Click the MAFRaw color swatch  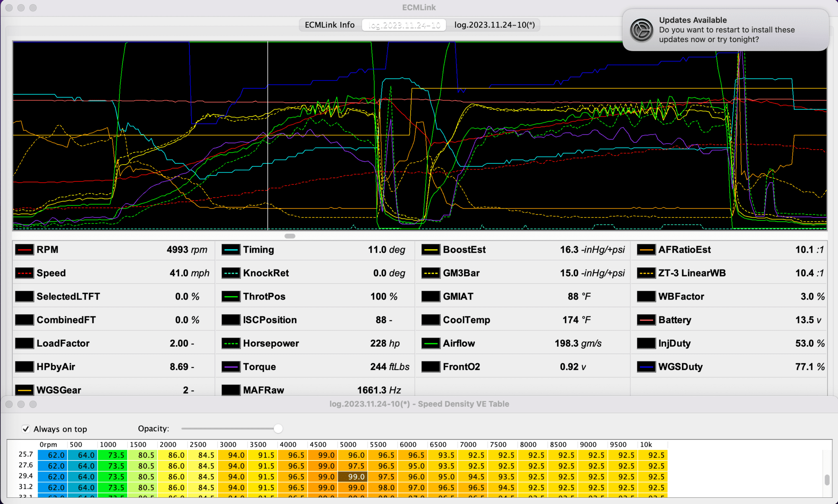pyautogui.click(x=231, y=390)
